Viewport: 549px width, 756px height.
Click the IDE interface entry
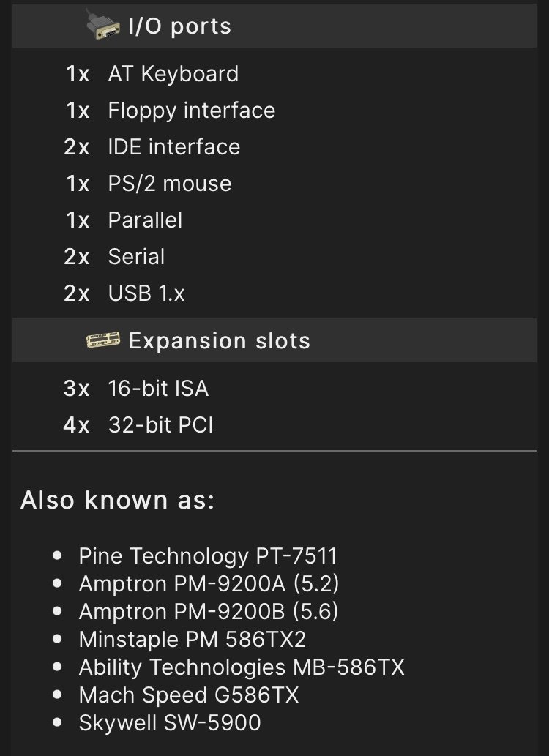click(x=173, y=147)
